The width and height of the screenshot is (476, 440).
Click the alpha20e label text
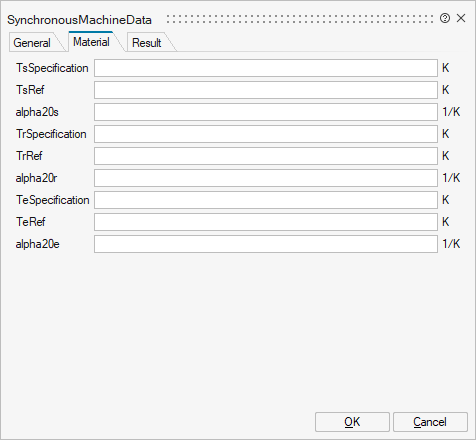(x=37, y=244)
